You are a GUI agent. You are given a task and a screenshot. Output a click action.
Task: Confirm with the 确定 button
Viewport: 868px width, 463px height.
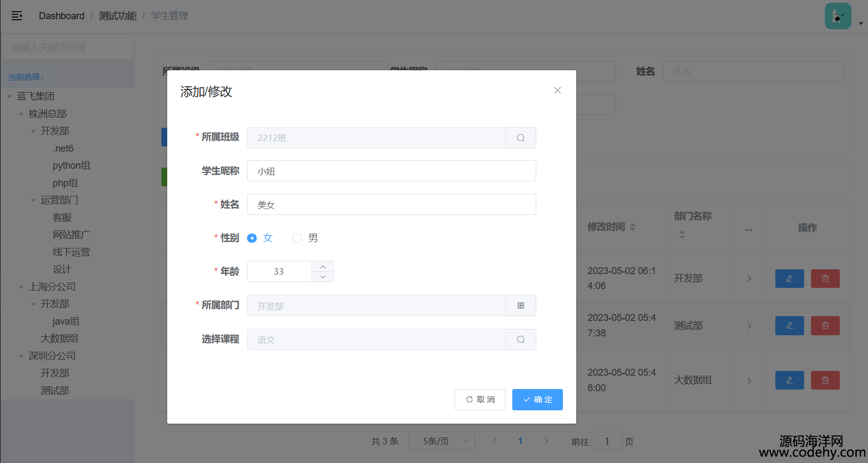[x=537, y=400]
